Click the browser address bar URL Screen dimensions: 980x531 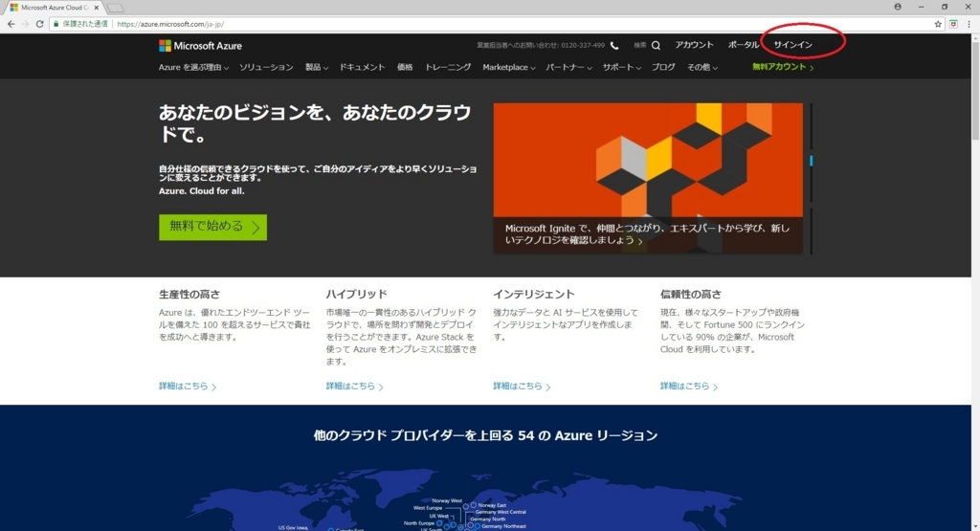coord(170,24)
